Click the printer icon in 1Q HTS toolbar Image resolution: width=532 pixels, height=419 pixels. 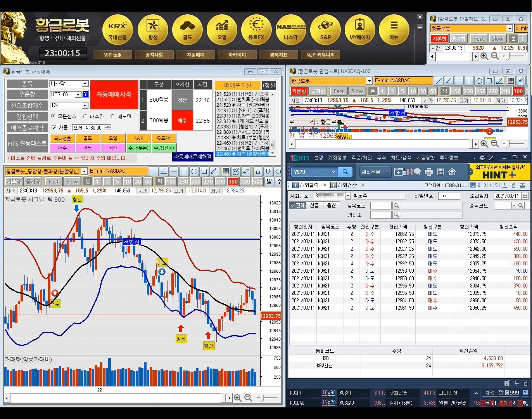(x=429, y=172)
